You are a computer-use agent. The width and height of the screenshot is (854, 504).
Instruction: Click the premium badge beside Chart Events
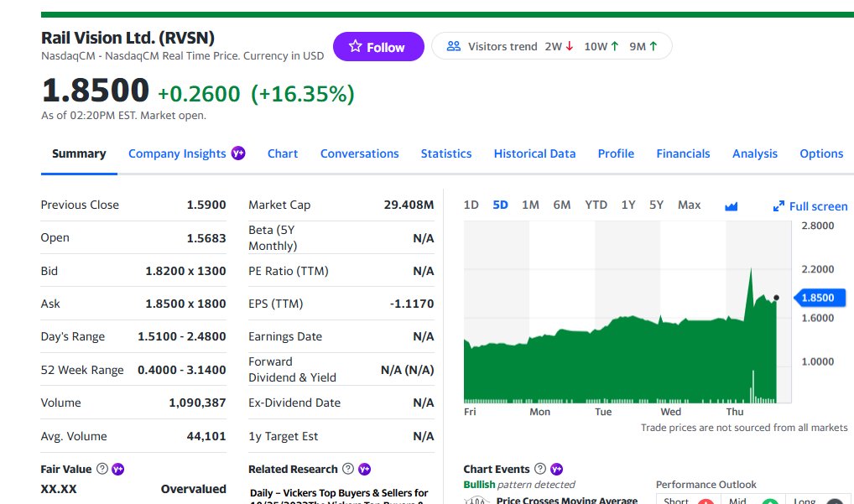click(x=556, y=469)
